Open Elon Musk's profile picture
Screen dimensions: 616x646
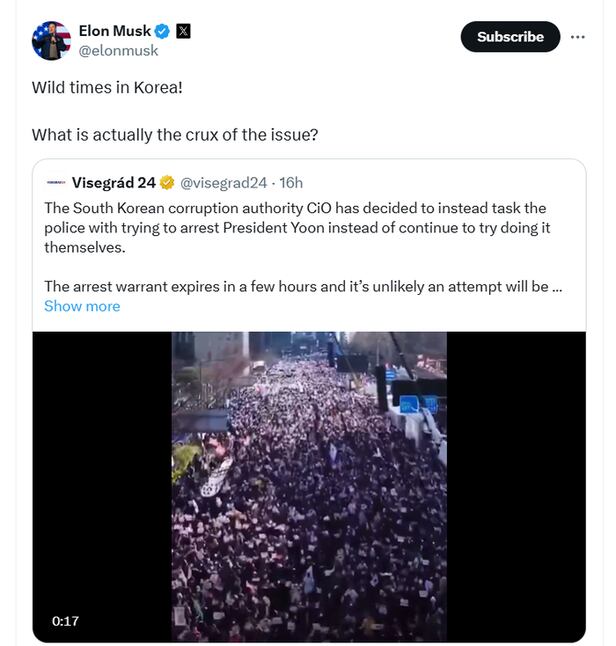(51, 41)
